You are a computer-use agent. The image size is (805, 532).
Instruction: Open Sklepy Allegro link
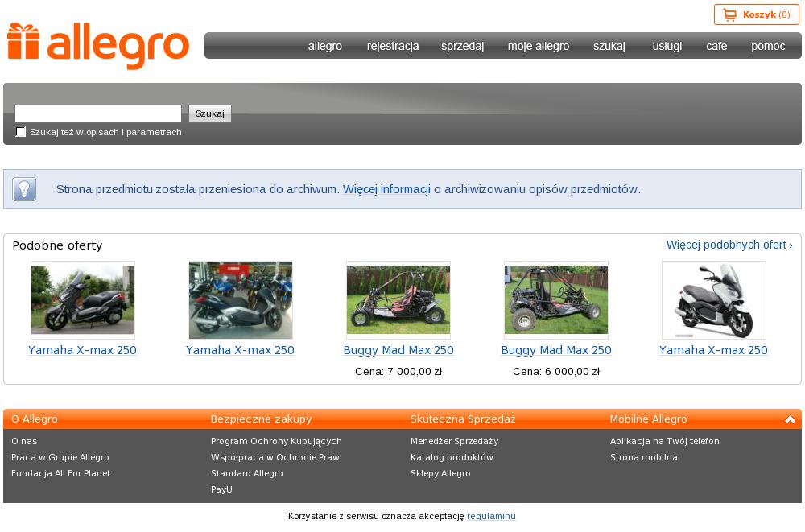tap(440, 473)
